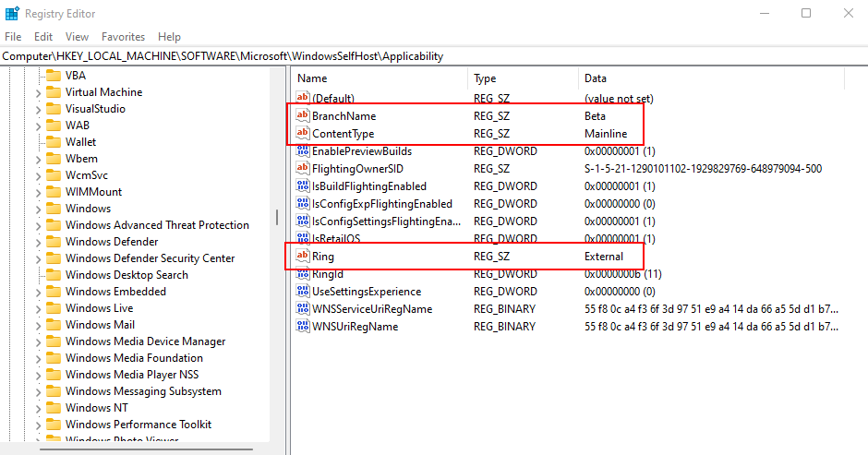Click the External data value
The image size is (868, 455).
click(x=603, y=257)
